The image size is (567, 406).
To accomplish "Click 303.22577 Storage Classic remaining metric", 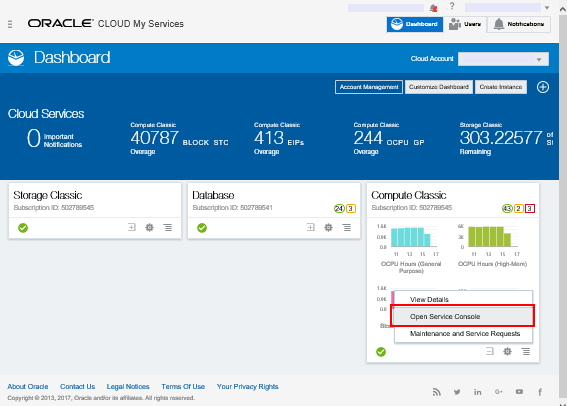I will pos(506,139).
